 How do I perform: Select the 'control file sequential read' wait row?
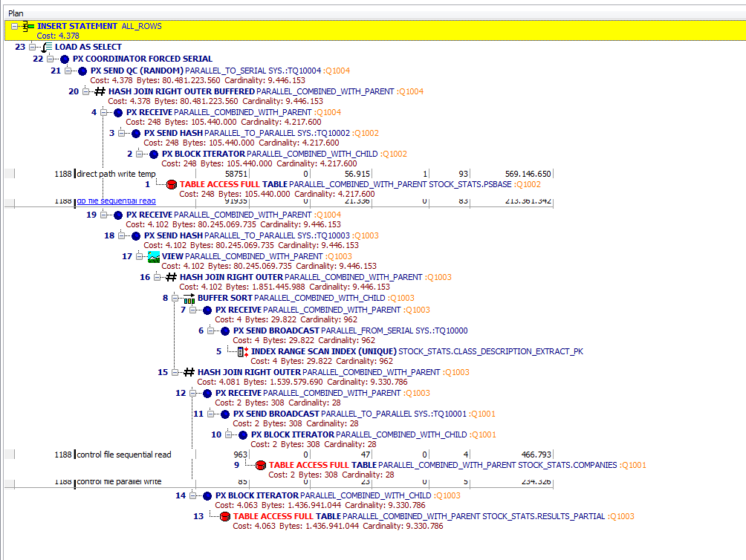click(x=279, y=455)
